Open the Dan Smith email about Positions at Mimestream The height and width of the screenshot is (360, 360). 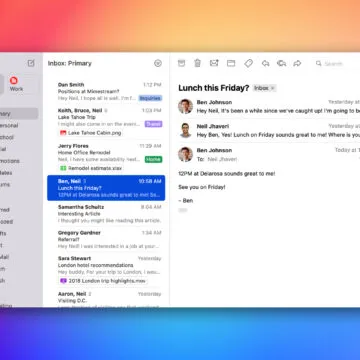coord(106,91)
